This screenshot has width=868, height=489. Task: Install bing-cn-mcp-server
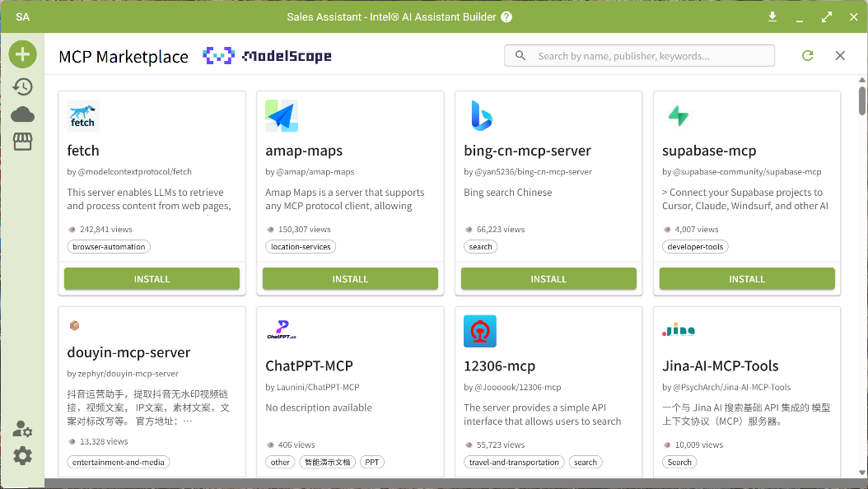point(548,278)
